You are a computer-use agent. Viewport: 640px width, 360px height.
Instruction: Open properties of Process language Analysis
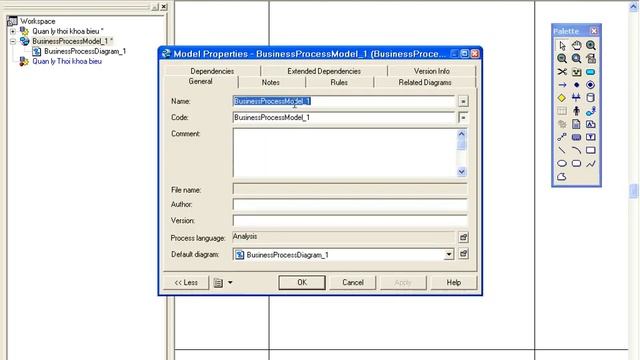(x=463, y=238)
